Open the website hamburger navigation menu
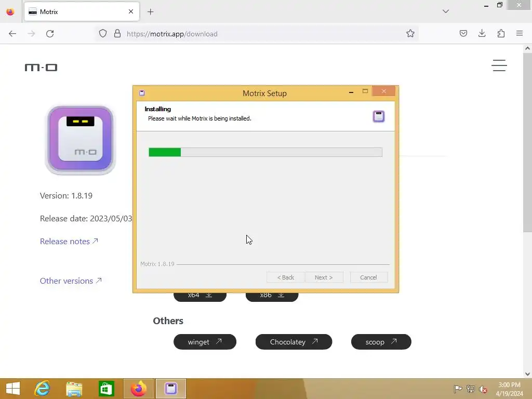 click(x=499, y=65)
